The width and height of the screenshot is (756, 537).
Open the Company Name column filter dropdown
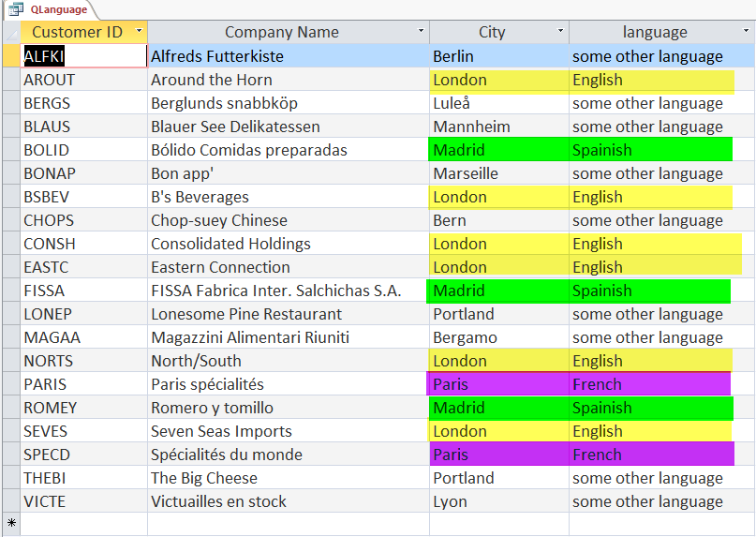421,32
